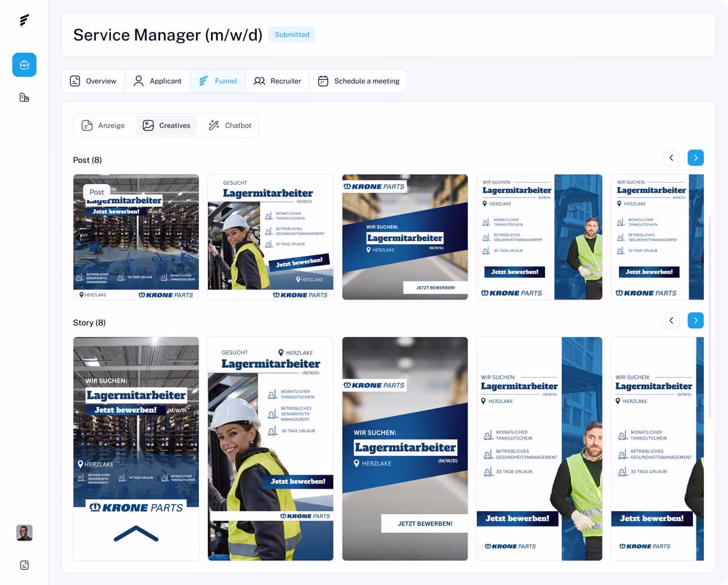Image resolution: width=728 pixels, height=585 pixels.
Task: Click the Creatives image icon
Action: tap(148, 125)
